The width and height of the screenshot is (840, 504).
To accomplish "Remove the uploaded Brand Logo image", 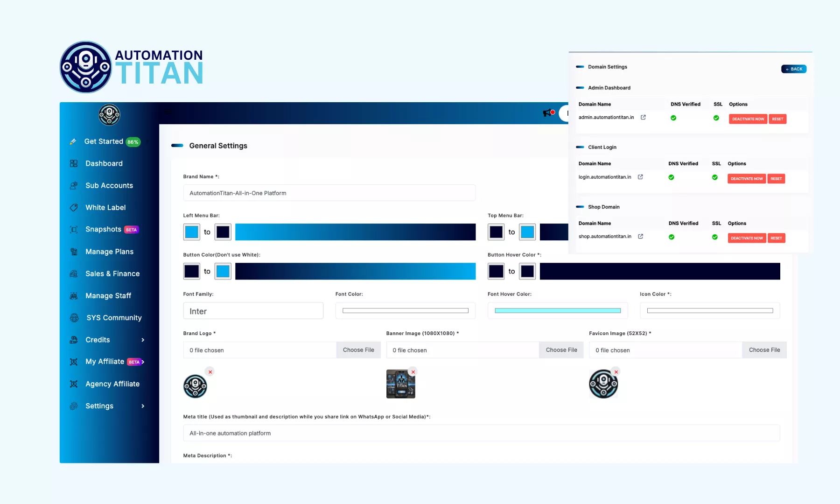I will coord(210,372).
